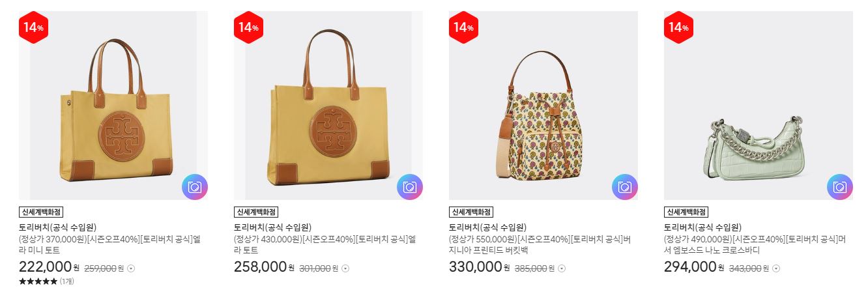Screen dimensions: 868x301
Task: Open image search for Mercer nano crossbody
Action: point(840,187)
